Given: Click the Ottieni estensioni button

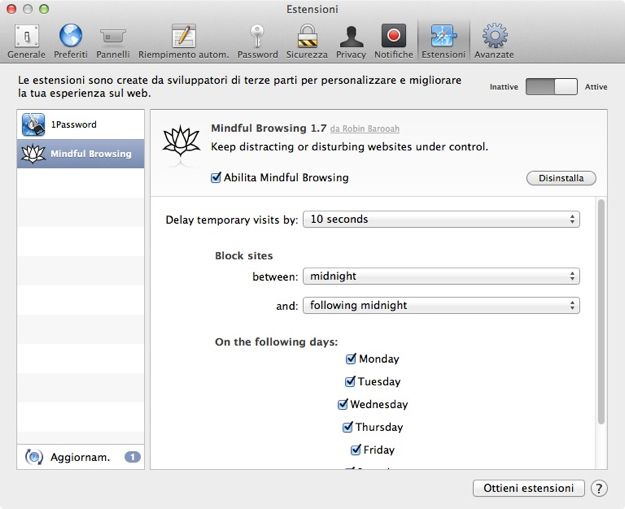Looking at the screenshot, I should coord(529,488).
